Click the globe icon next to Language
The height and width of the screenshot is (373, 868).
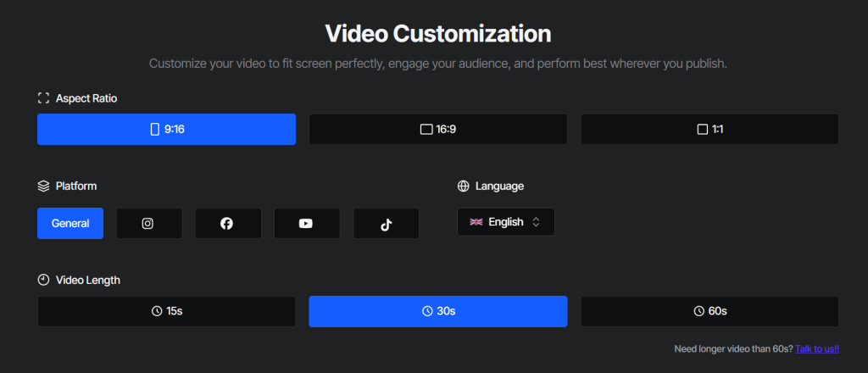(463, 186)
